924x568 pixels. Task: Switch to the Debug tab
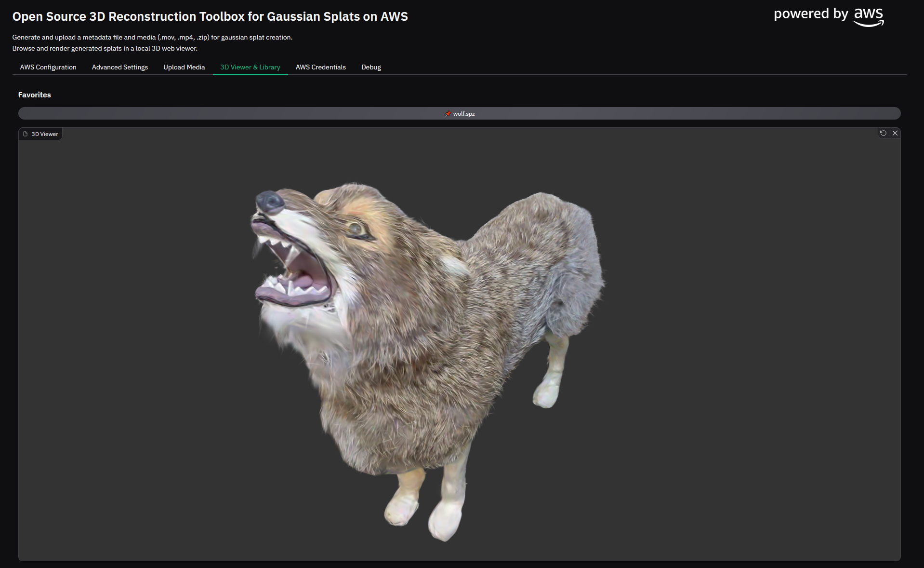371,67
